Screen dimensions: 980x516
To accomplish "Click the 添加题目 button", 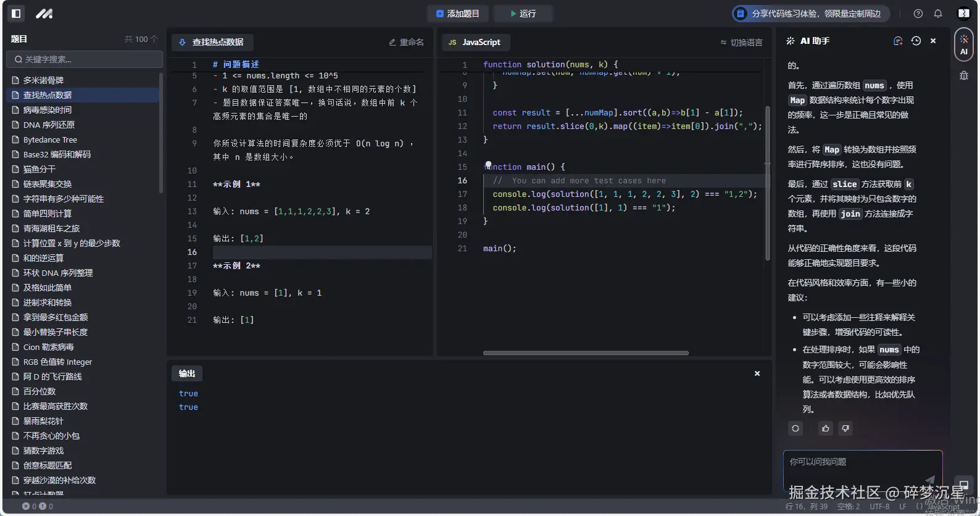I will pyautogui.click(x=458, y=14).
